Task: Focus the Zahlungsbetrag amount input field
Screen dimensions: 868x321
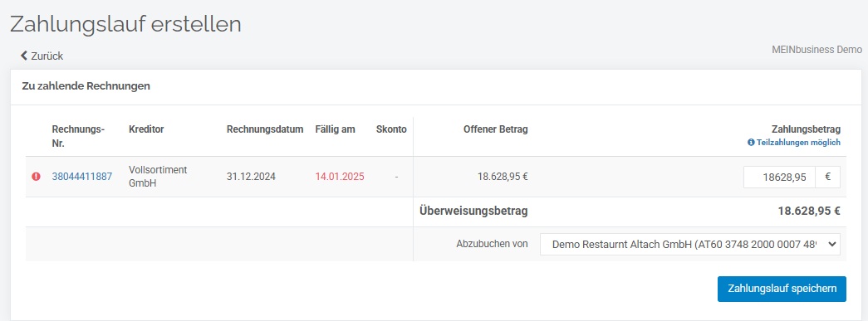Action: 779,178
